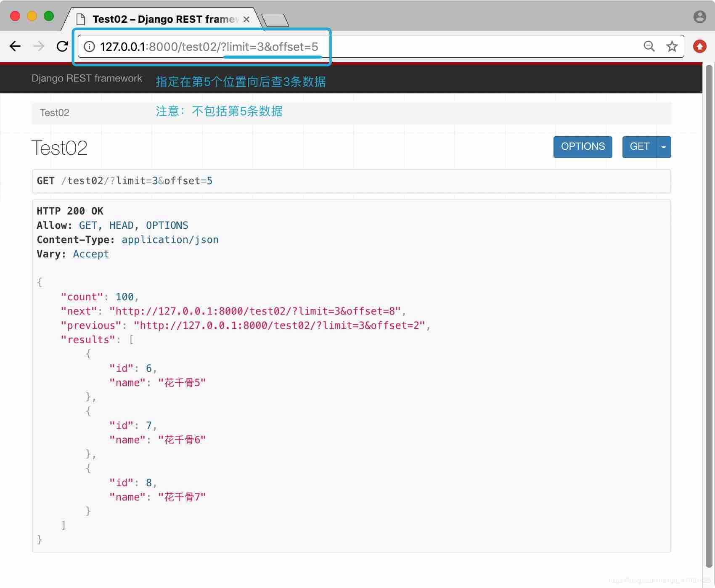
Task: Click the HTTP 200 OK status line
Action: coord(70,211)
